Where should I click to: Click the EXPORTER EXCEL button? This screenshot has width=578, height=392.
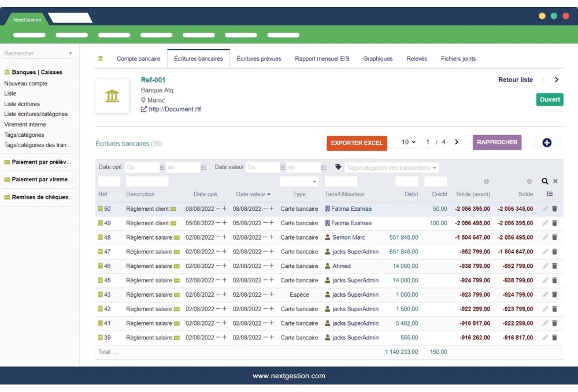[357, 141]
